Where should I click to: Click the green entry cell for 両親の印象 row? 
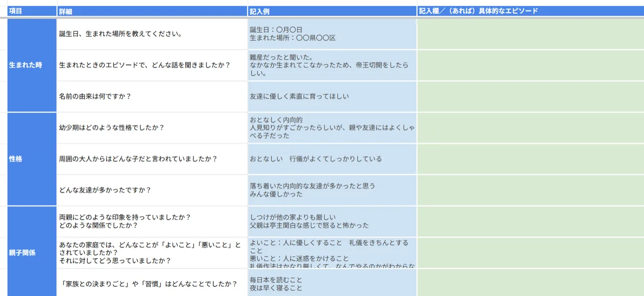point(531,221)
